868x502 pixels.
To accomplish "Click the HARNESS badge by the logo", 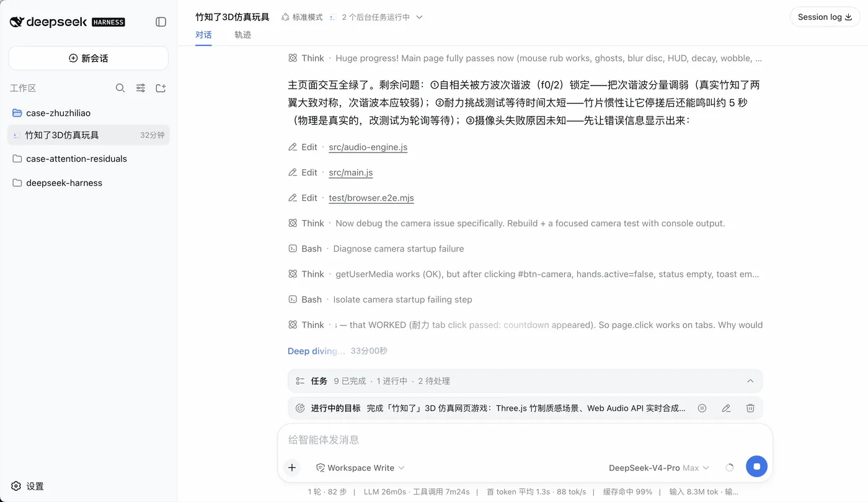I will pyautogui.click(x=108, y=22).
